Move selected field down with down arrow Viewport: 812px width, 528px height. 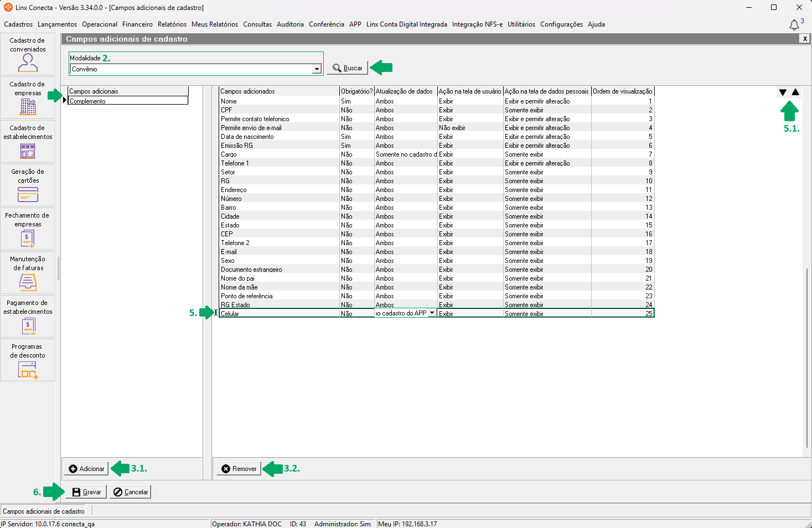coord(782,92)
